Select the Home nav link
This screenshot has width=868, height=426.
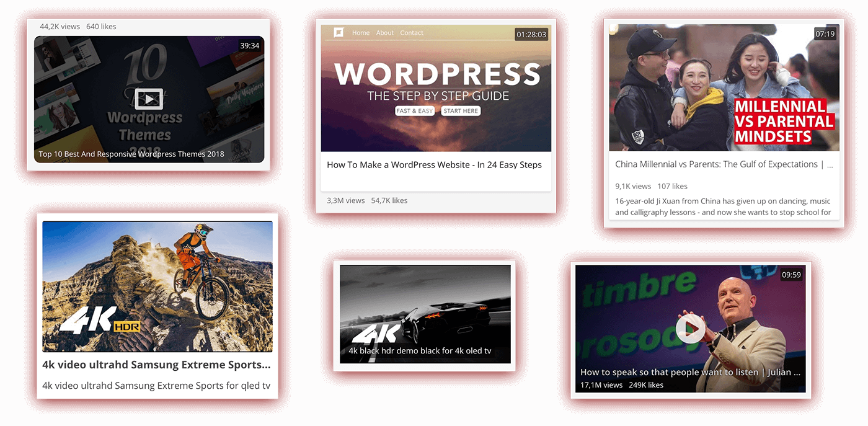point(361,33)
